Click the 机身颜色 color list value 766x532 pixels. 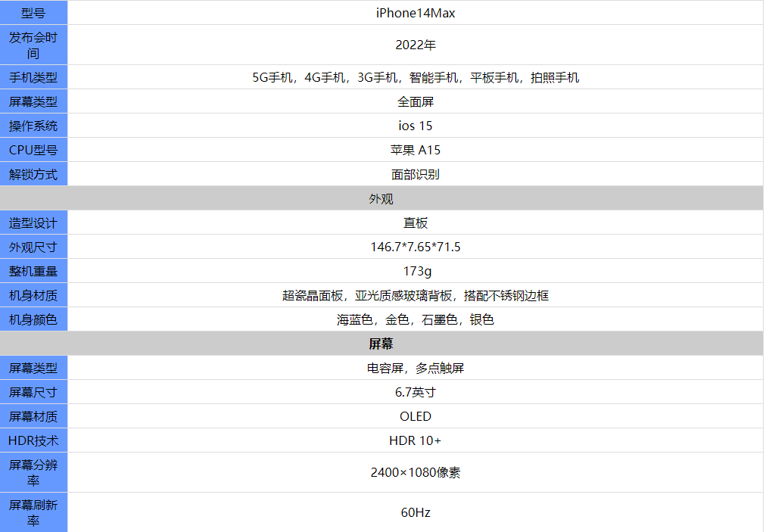pos(416,319)
